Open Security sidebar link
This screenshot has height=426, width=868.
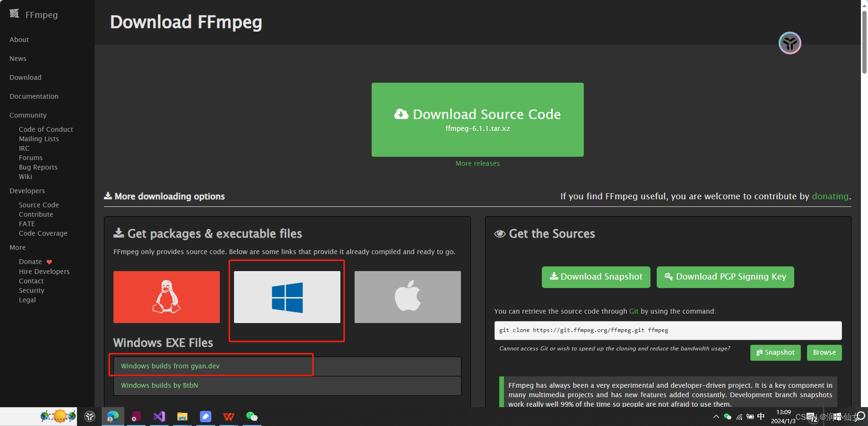coord(32,290)
